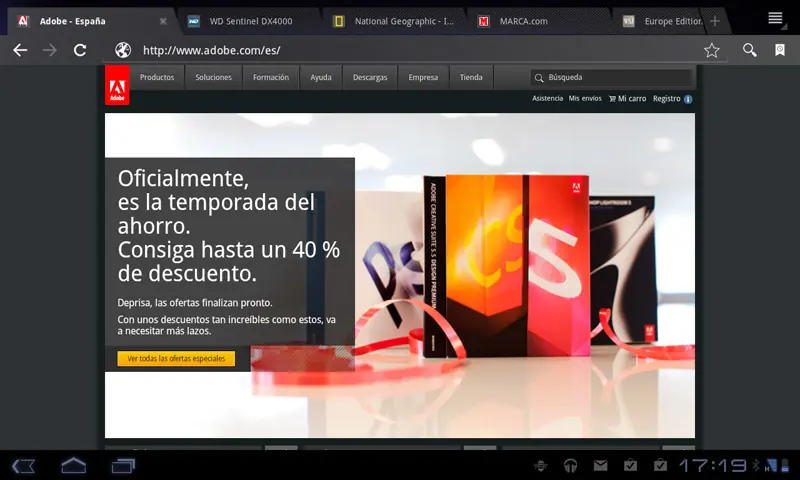Click the text Deprisa, las ofertas finalizan pronto
This screenshot has height=480, width=800.
pyautogui.click(x=195, y=302)
